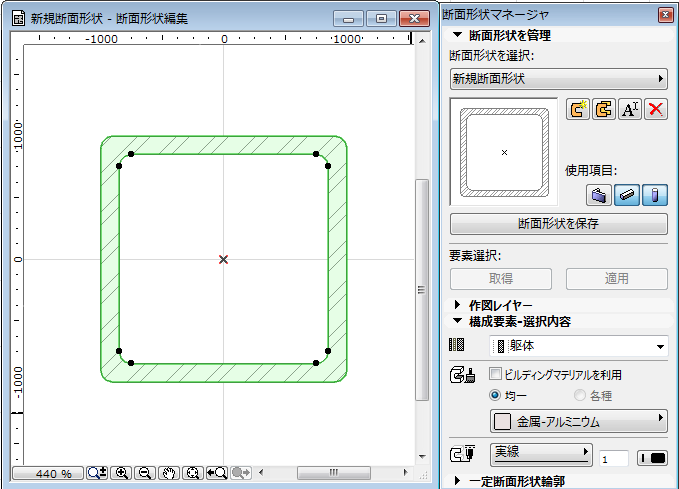The width and height of the screenshot is (679, 489).
Task: Click the vertical scrollbar thumb in editor
Action: coord(422,290)
